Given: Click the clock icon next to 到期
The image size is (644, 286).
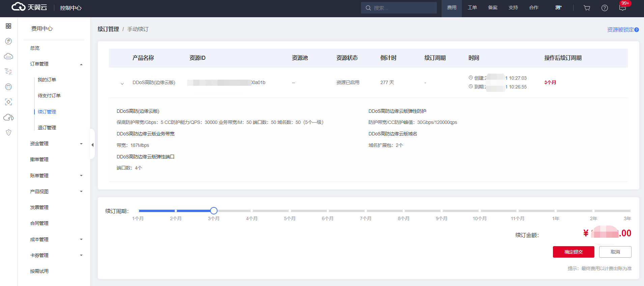Looking at the screenshot, I should [471, 86].
